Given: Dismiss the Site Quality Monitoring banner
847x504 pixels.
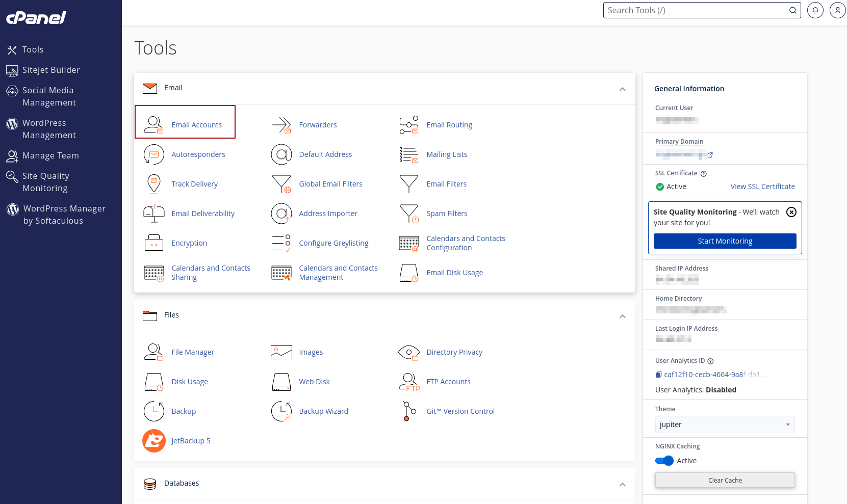Looking at the screenshot, I should pyautogui.click(x=791, y=212).
